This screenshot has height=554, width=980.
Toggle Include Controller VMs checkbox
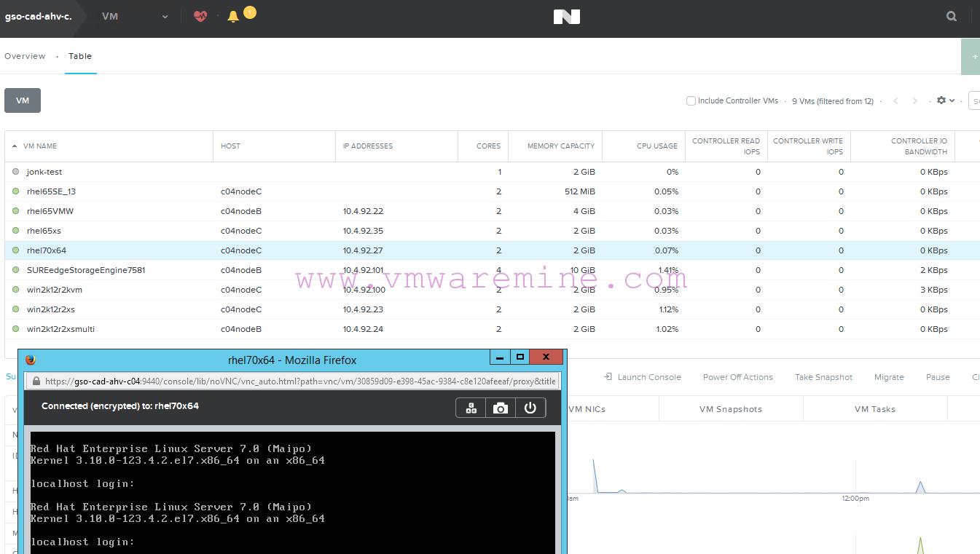691,101
